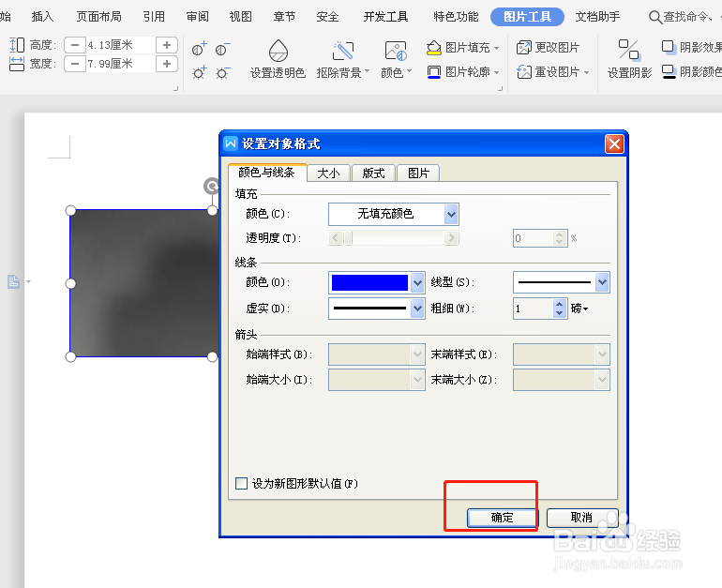Open the 视图 ribbon tab
The image size is (722, 588).
click(240, 17)
